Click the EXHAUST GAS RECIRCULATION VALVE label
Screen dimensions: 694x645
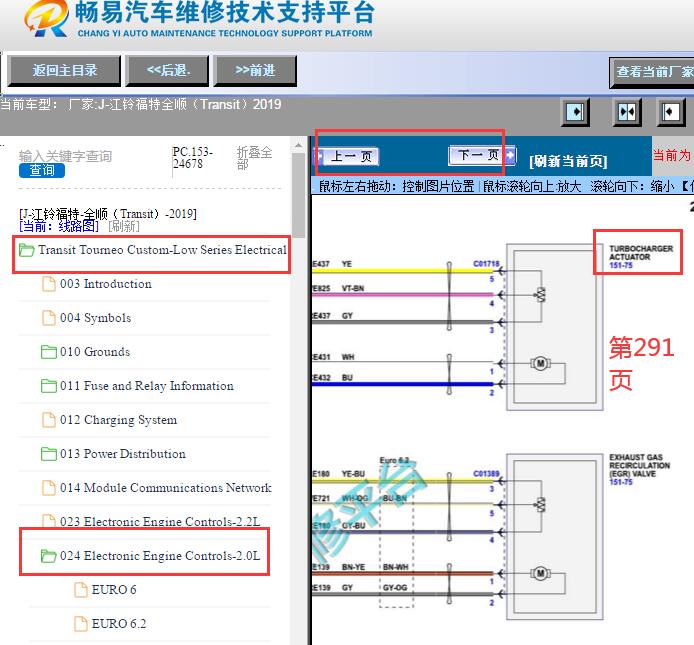coord(640,465)
